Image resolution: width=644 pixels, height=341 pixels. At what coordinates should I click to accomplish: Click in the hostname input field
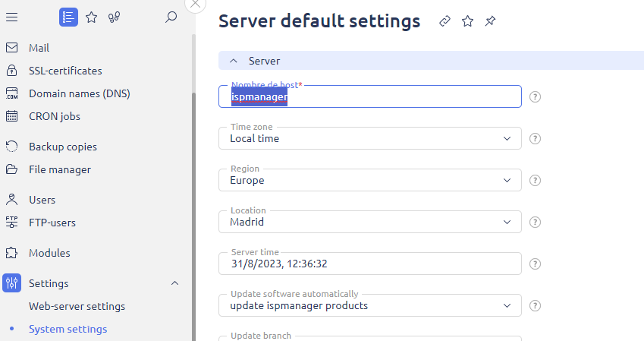(369, 96)
